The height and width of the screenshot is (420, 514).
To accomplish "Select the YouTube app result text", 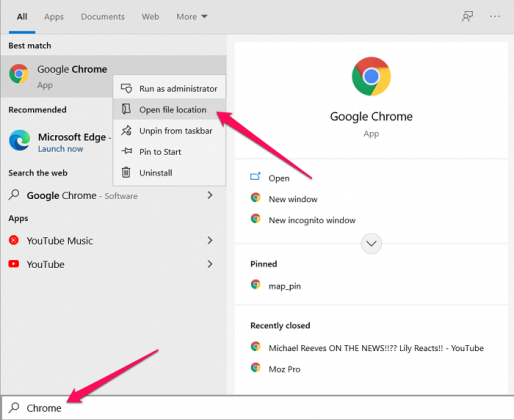I will pos(45,264).
